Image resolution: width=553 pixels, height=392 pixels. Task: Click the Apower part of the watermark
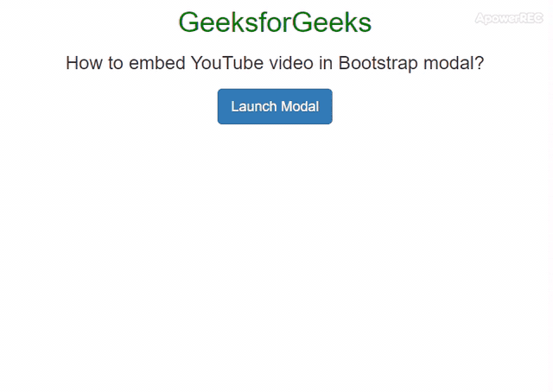(x=497, y=19)
